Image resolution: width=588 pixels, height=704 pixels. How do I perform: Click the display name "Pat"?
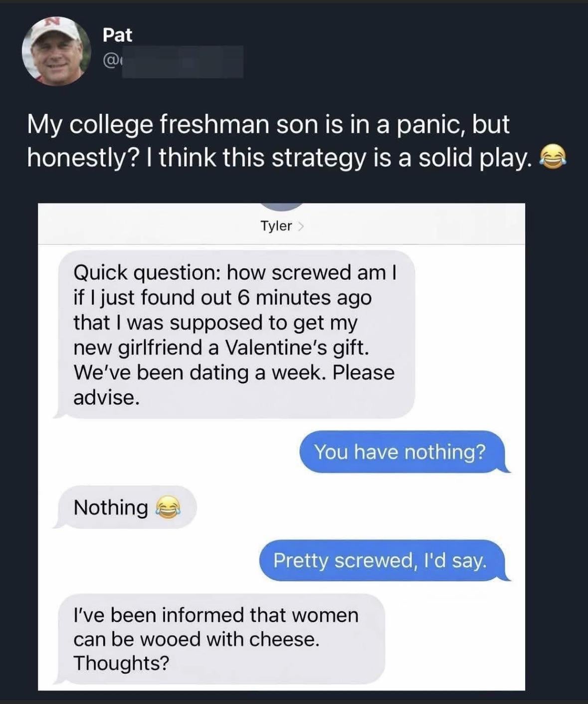pyautogui.click(x=117, y=35)
